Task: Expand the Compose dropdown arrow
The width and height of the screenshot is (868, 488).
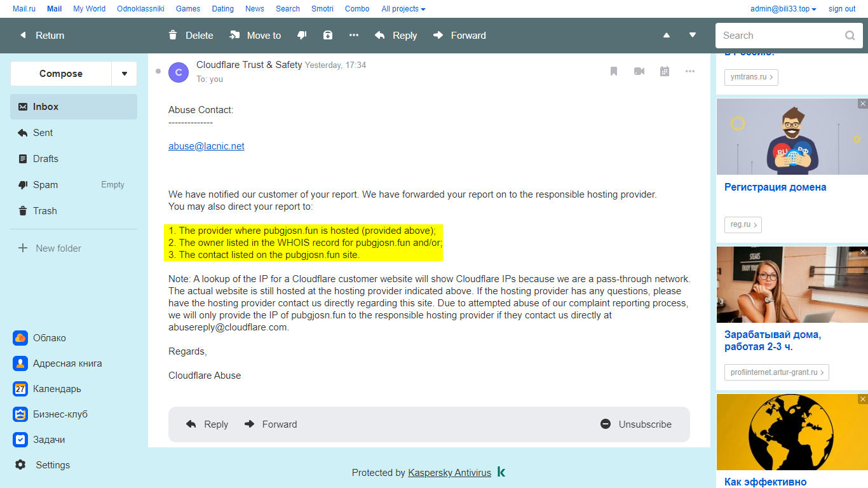Action: pos(124,74)
